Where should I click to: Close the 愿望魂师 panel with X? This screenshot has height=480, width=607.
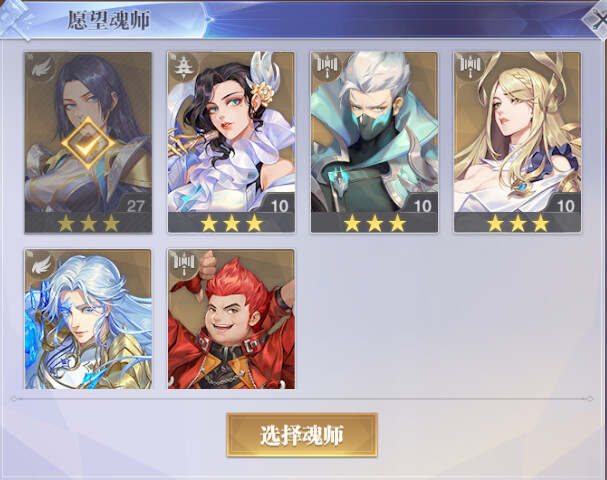pos(597,19)
